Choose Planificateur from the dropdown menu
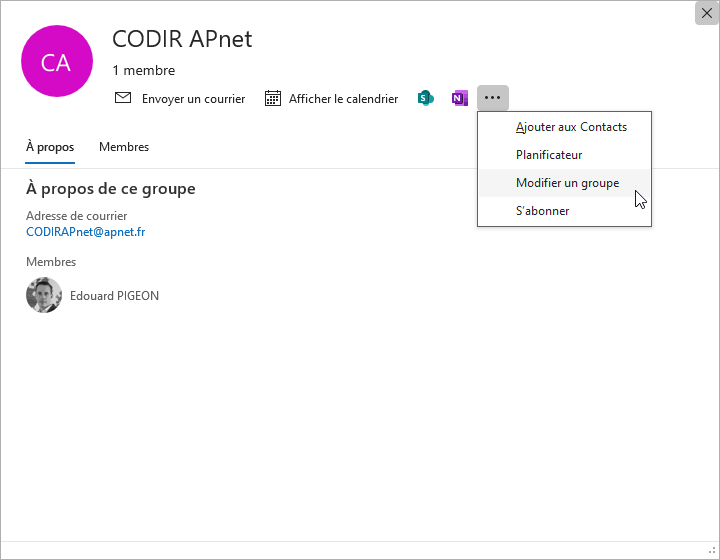This screenshot has height=560, width=720. [x=564, y=155]
